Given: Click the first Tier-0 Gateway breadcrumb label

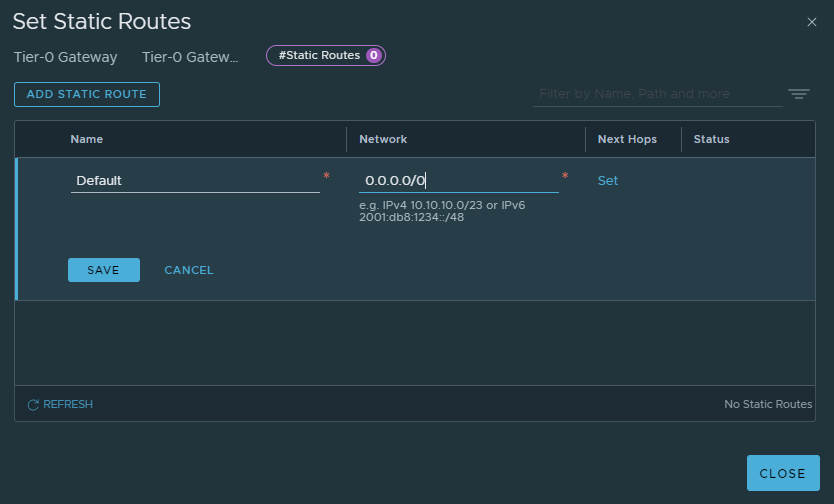Looking at the screenshot, I should (x=66, y=57).
